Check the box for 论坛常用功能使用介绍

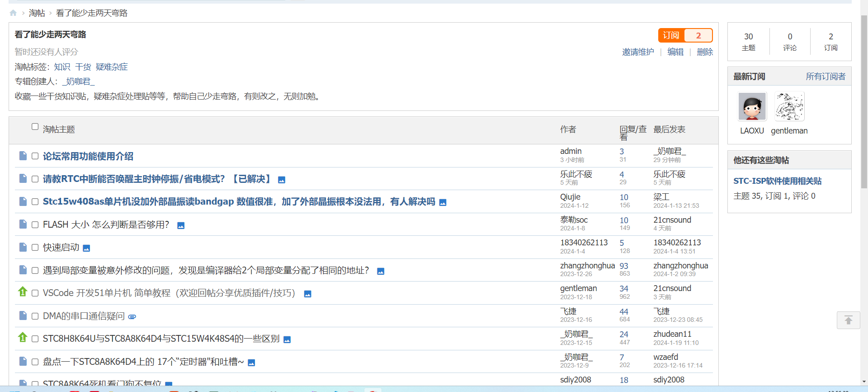35,156
